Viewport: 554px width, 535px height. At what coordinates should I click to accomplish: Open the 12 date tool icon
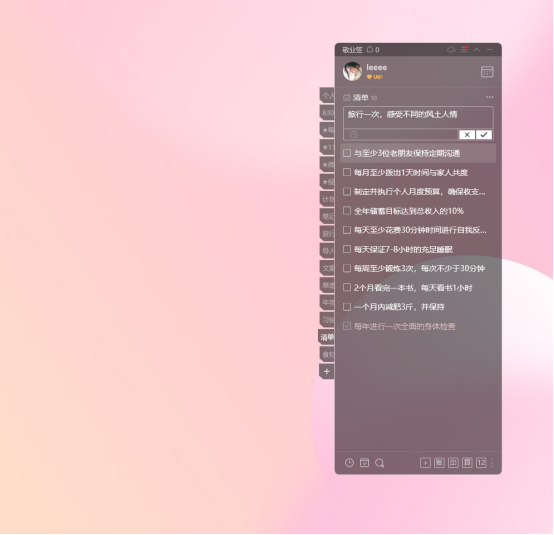click(x=481, y=463)
